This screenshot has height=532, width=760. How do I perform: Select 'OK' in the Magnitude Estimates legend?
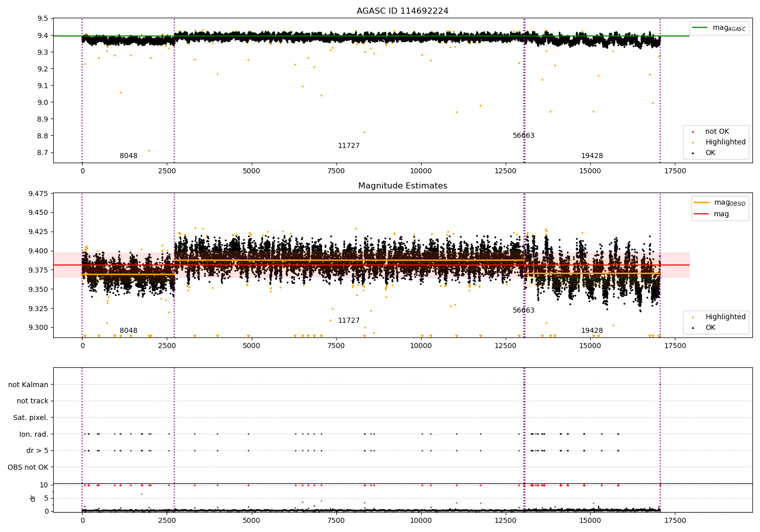[710, 328]
